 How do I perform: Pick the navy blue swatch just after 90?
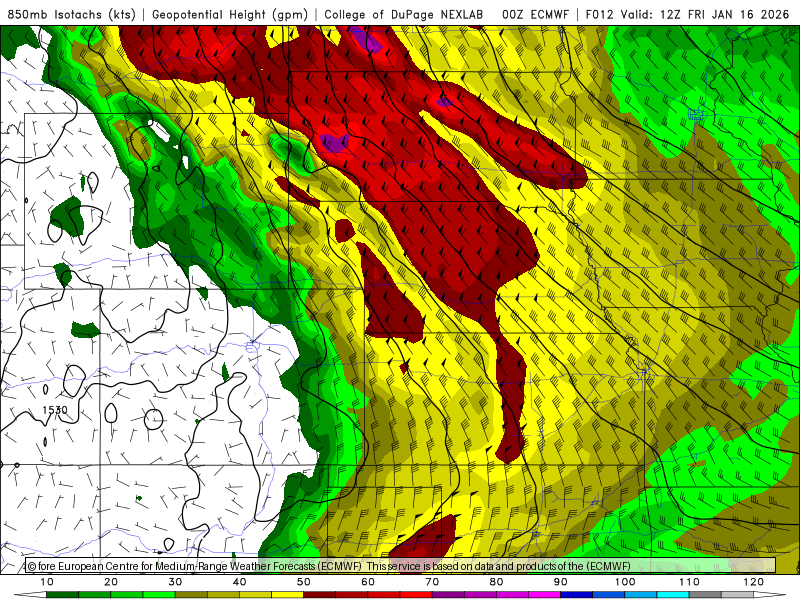pyautogui.click(x=577, y=595)
